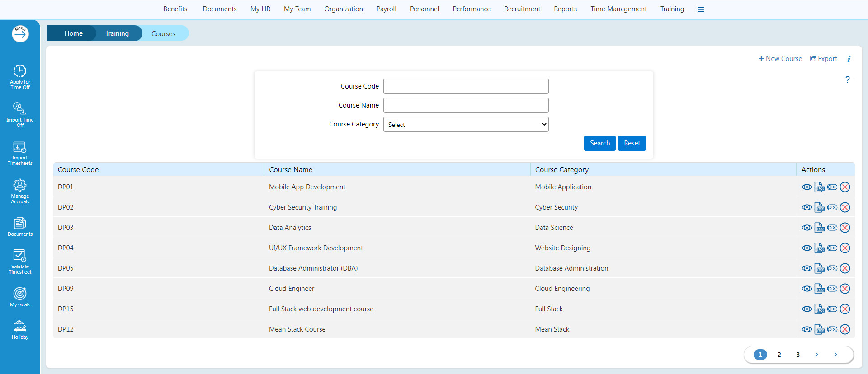
Task: Open the Recruitment menu
Action: (x=522, y=9)
